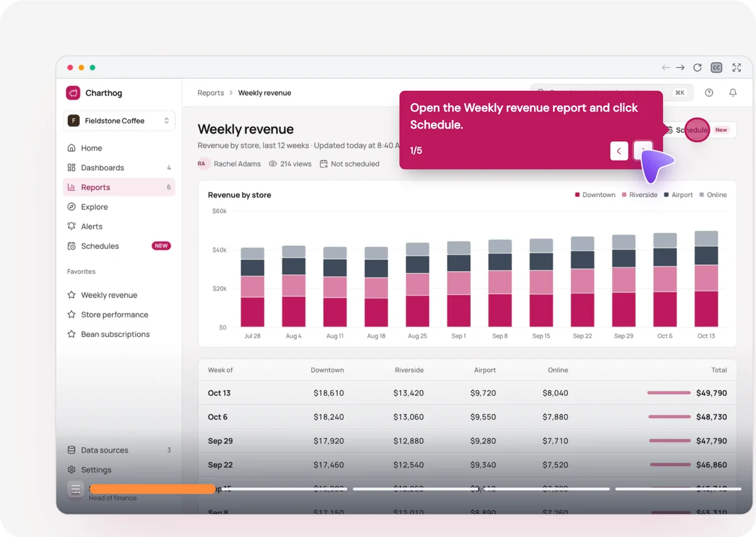Toggle the Downtown legend series
Viewport: 756px width, 537px height.
[595, 195]
